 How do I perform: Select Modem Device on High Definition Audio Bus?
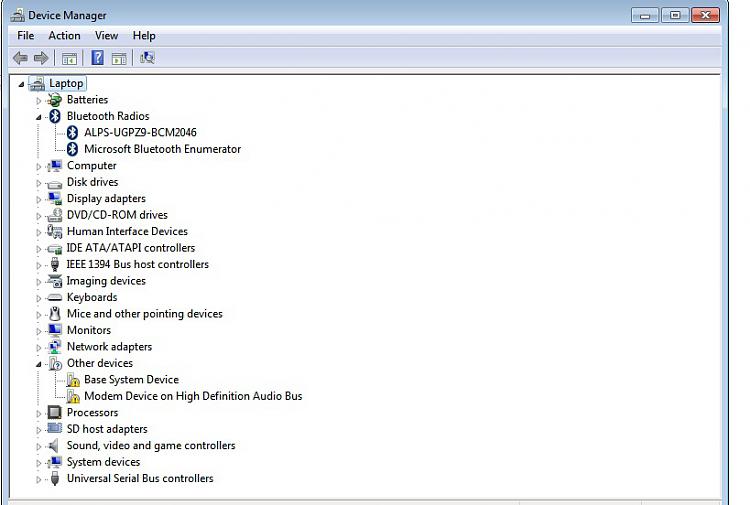(x=193, y=396)
